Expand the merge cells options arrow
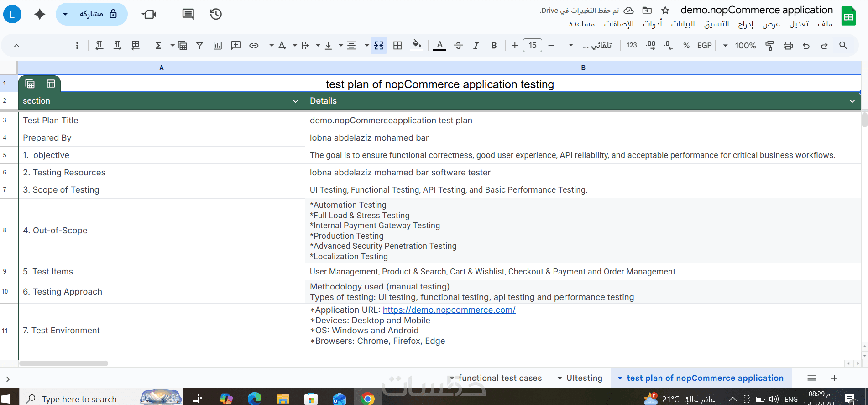Image resolution: width=868 pixels, height=405 pixels. (x=367, y=46)
